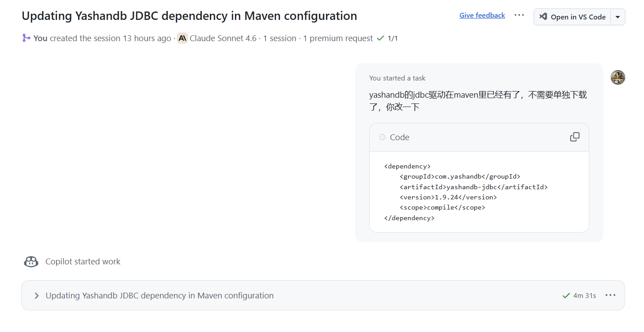Copy the dependency code snippet

tap(575, 137)
